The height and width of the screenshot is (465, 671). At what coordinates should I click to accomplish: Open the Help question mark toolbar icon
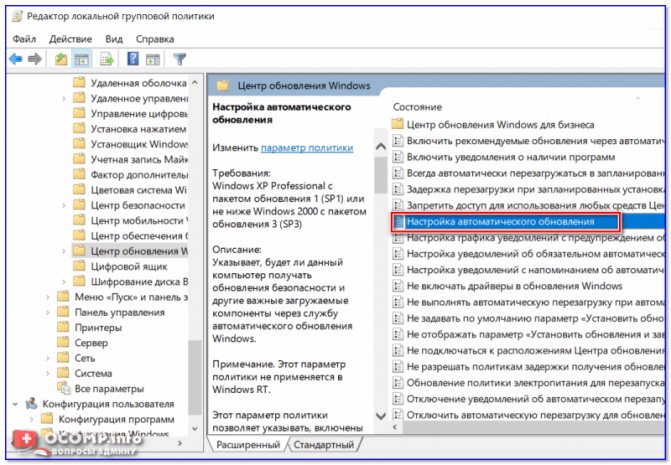click(133, 59)
